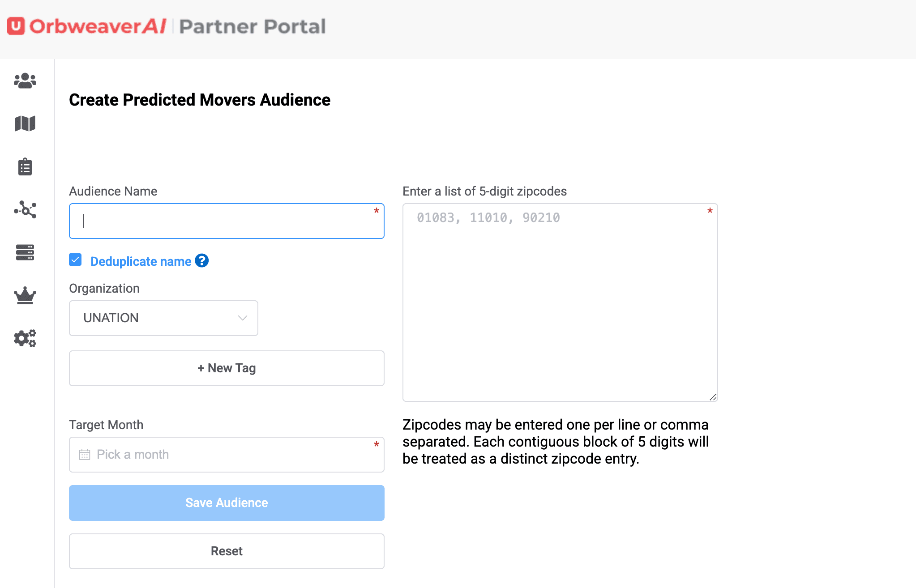Click the Reset button

(x=227, y=551)
